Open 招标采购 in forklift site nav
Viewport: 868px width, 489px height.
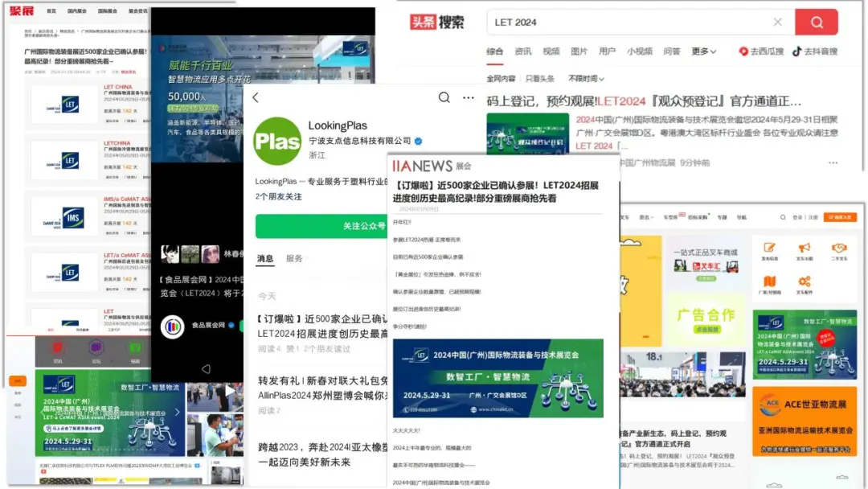pyautogui.click(x=698, y=218)
